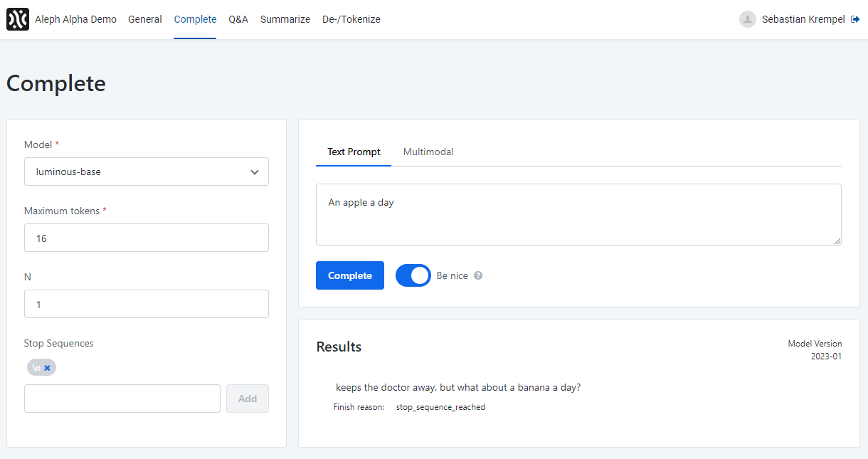868x459 pixels.
Task: Open the Model dropdown
Action: coord(146,172)
